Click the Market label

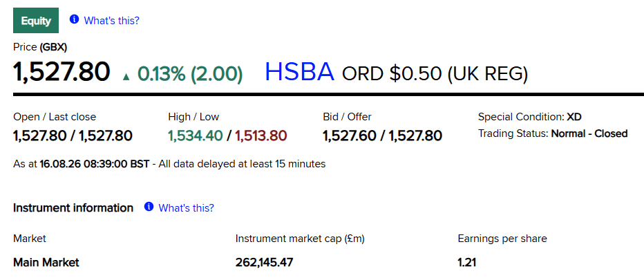[30, 239]
